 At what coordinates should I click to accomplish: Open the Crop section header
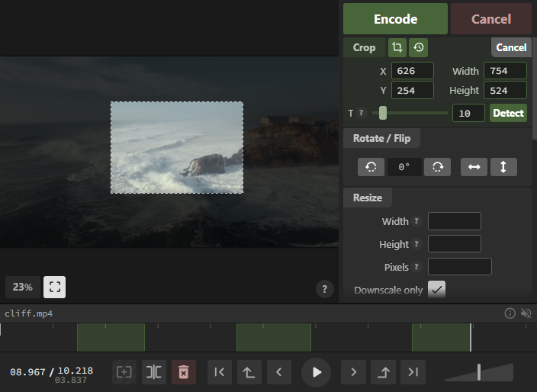click(364, 47)
